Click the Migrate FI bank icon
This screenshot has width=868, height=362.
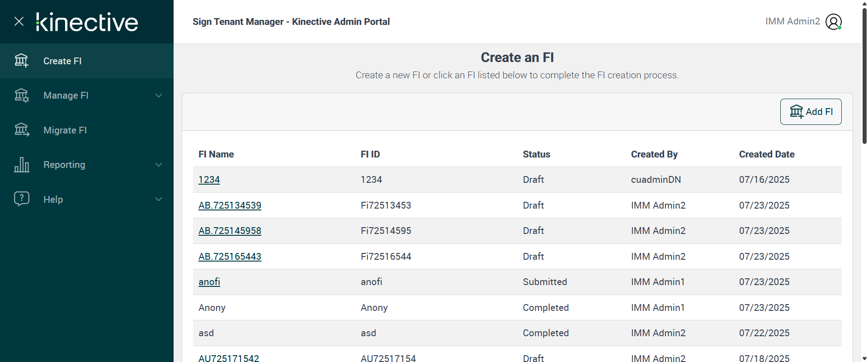21,130
